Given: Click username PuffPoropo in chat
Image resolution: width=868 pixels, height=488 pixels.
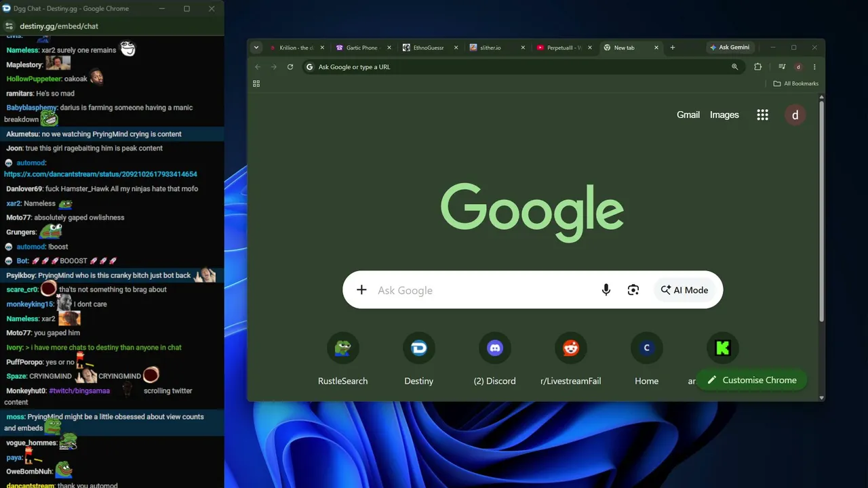Looking at the screenshot, I should (x=25, y=363).
